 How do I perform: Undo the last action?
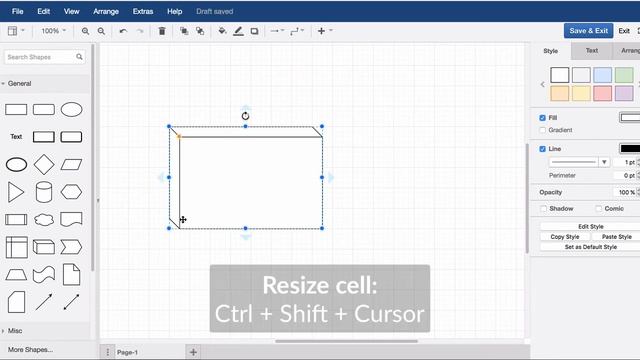tap(123, 31)
